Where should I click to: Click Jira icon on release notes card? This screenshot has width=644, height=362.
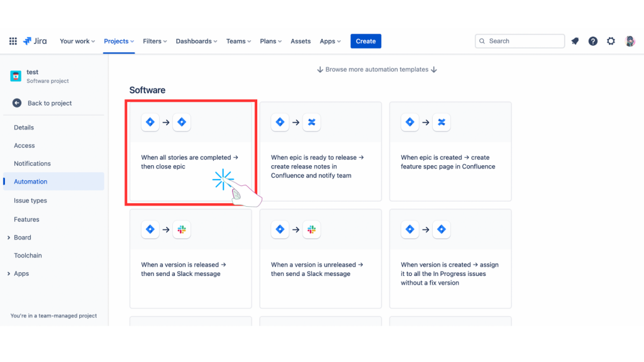(x=280, y=122)
